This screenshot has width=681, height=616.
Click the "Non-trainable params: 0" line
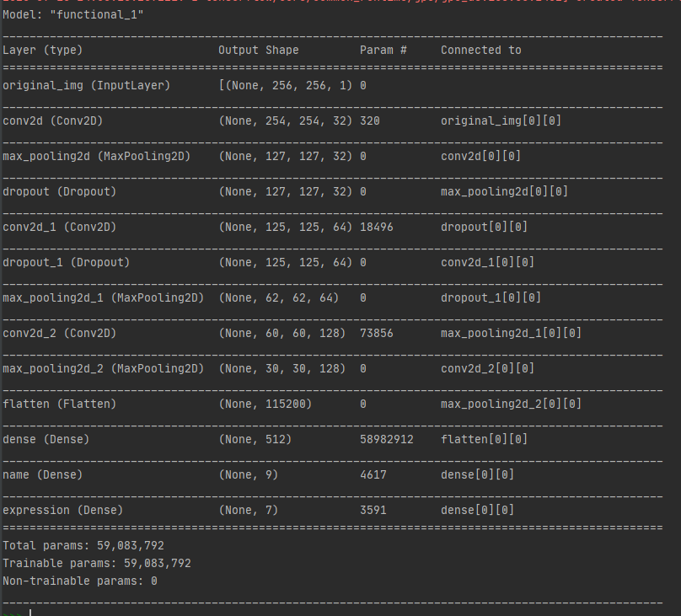point(80,581)
